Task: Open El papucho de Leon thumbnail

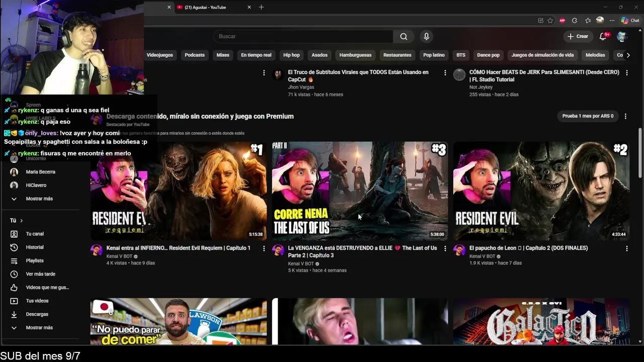Action: coord(541,191)
